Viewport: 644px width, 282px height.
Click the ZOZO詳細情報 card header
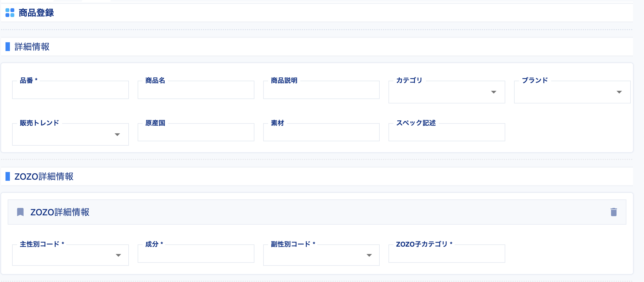tap(60, 213)
